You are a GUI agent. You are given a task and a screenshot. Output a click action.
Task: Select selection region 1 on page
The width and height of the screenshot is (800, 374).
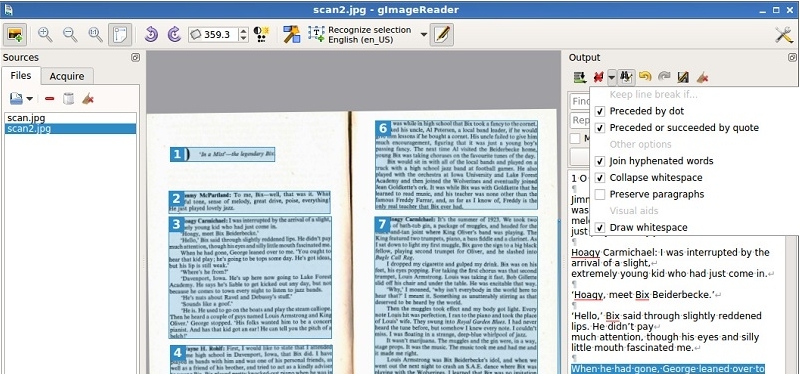tap(222, 154)
